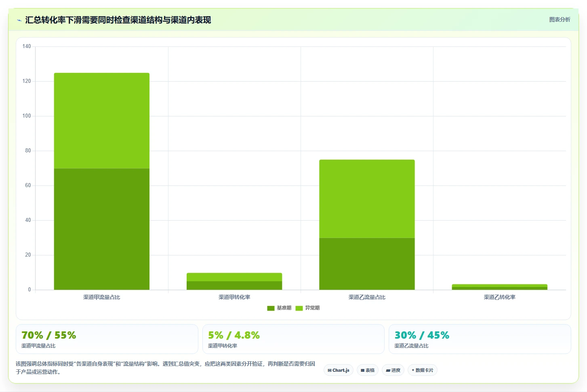587x392 pixels.
Task: Select the 70% / 55% data card
Action: 107,339
